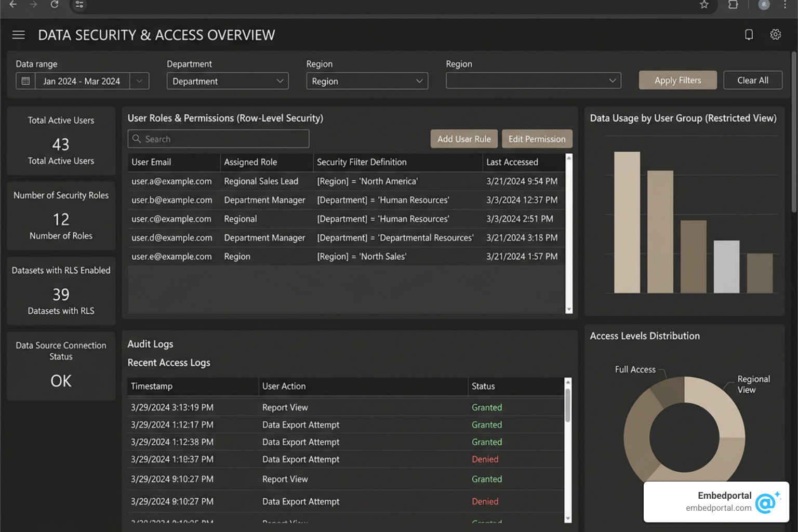Reload the page with the refresh icon
This screenshot has height=532, width=798.
[x=55, y=5]
